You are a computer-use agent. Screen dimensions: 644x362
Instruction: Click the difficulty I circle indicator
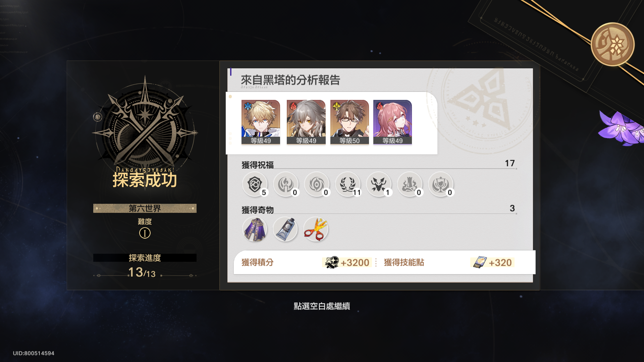tap(145, 233)
